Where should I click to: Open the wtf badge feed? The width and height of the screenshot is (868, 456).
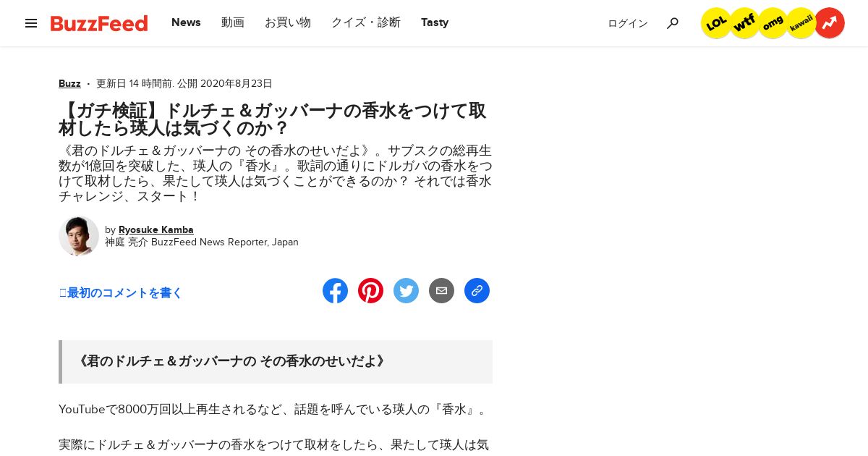coord(744,23)
